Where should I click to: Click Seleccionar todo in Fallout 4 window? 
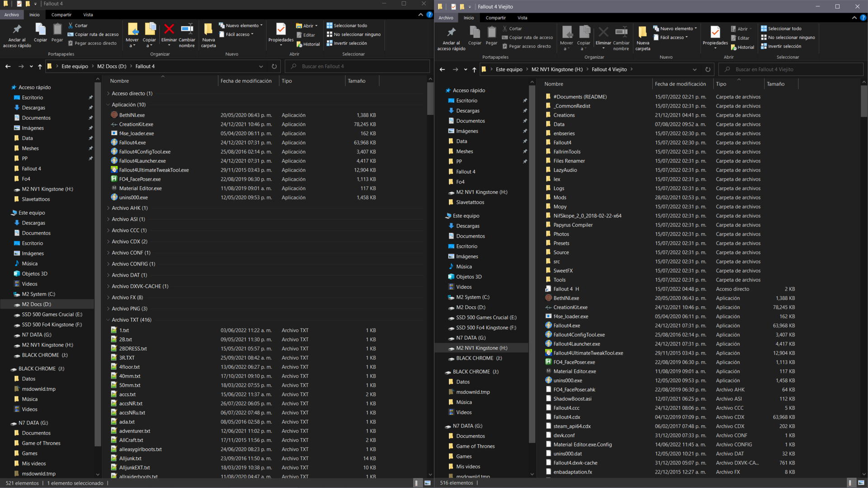tap(347, 26)
